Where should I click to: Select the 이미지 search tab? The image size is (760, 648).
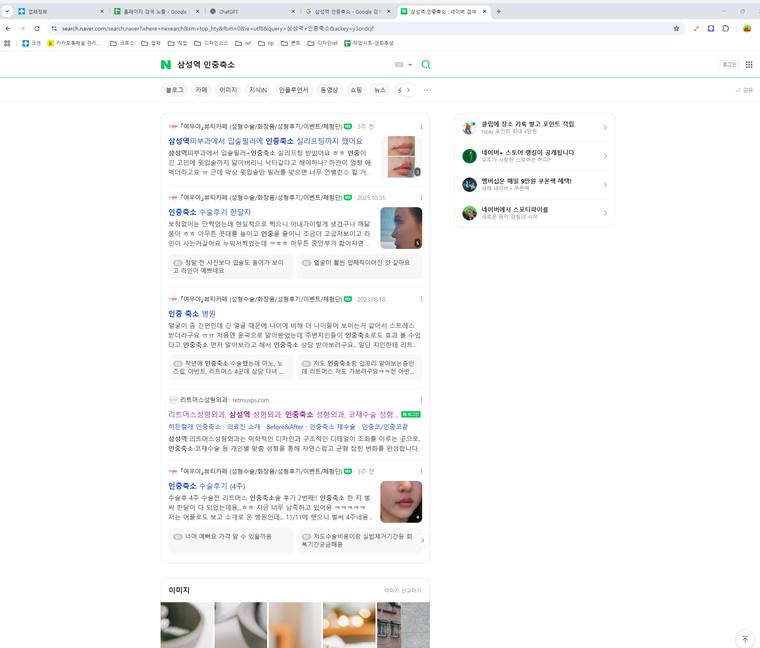(228, 90)
